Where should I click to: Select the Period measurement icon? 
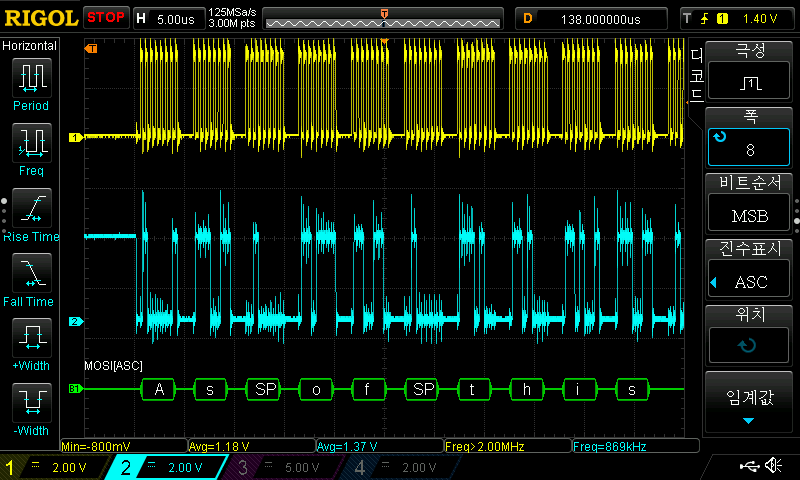31,79
